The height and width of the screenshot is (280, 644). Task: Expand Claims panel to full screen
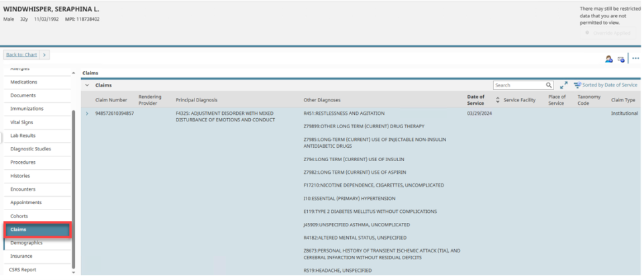point(563,85)
